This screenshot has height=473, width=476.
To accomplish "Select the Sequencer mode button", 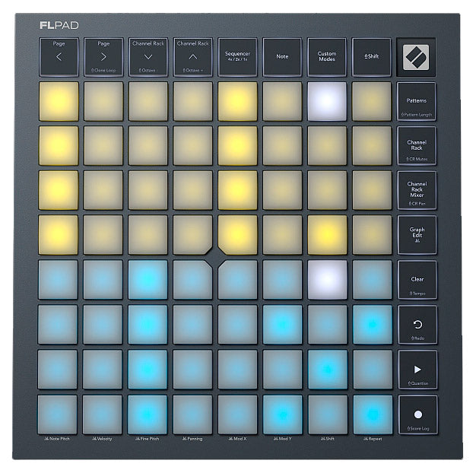I will (x=237, y=57).
